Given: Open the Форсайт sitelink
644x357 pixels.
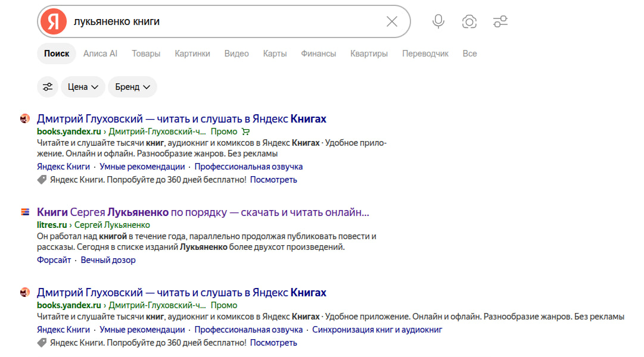Looking at the screenshot, I should tap(54, 260).
